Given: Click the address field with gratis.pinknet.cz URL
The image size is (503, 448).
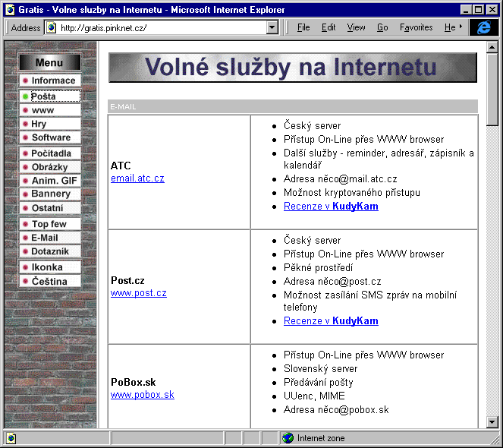Looking at the screenshot, I should (162, 27).
